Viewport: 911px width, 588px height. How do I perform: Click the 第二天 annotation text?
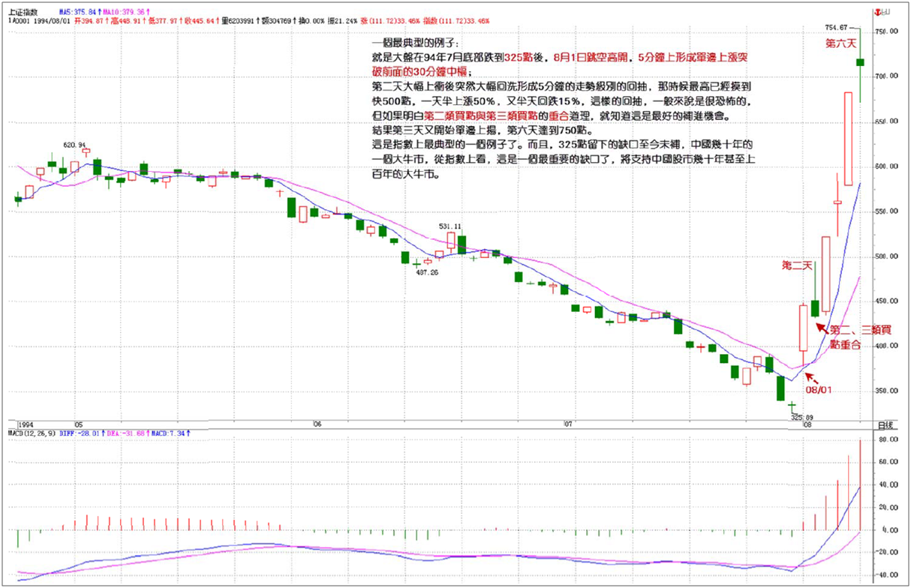[797, 265]
